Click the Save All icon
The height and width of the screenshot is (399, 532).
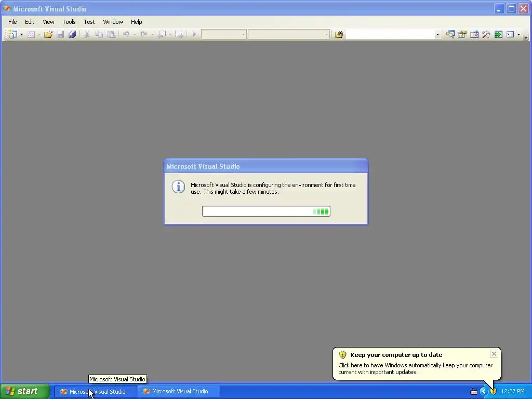coord(72,34)
